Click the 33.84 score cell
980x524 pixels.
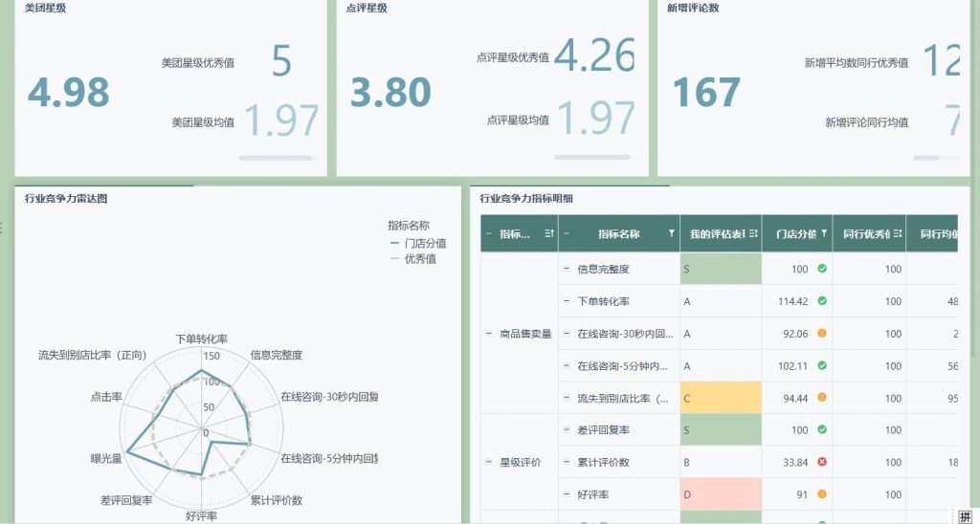coord(795,462)
